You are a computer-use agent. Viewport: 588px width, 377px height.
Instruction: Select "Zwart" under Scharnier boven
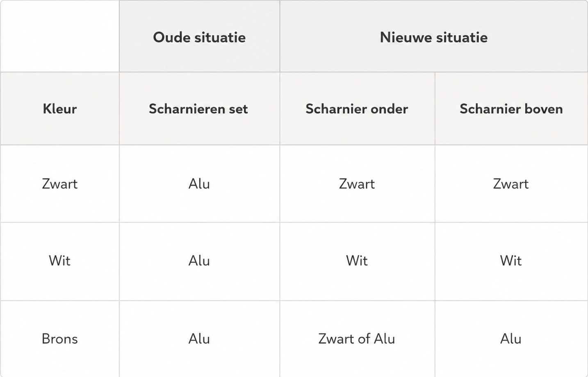tap(511, 184)
